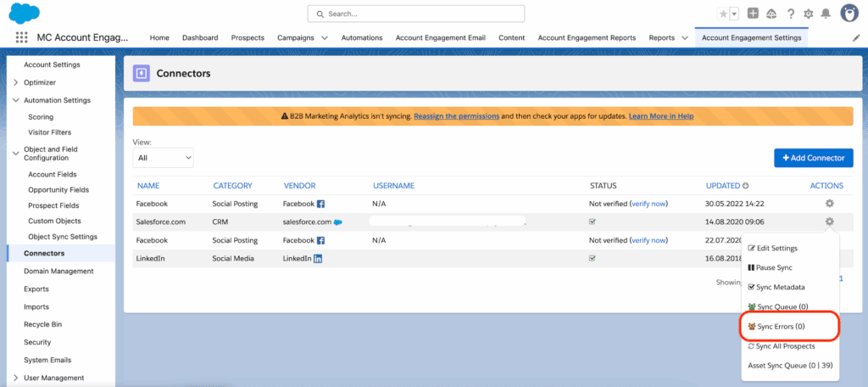Viewport: 868px width, 387px height.
Task: Click the pencil edit navigation icon
Action: pos(856,38)
